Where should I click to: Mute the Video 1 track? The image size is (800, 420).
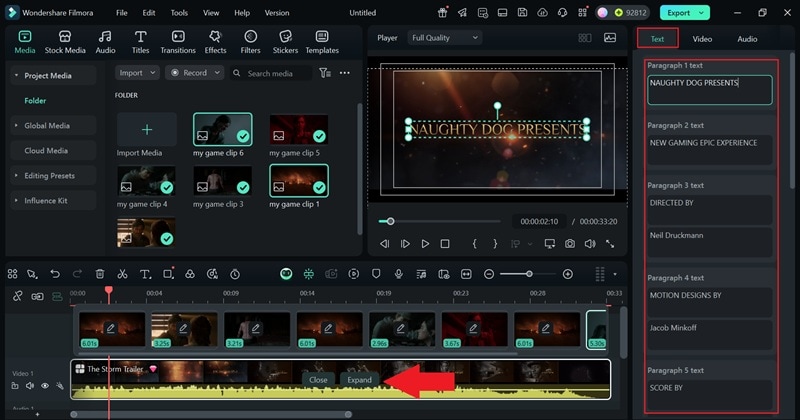tap(30, 386)
